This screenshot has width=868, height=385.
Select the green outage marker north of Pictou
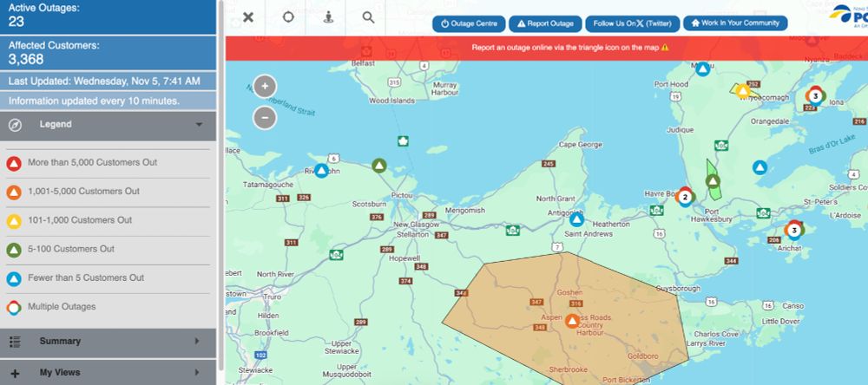[x=379, y=166]
